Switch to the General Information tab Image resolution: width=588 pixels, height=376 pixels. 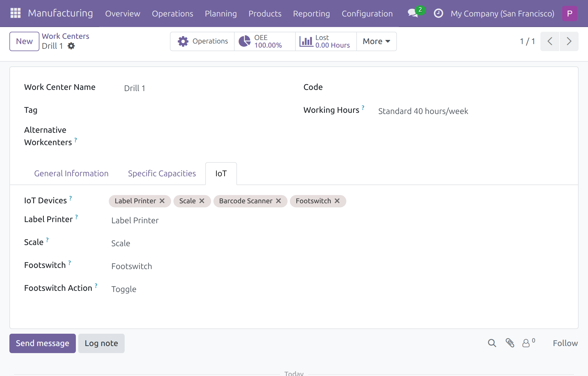[71, 174]
